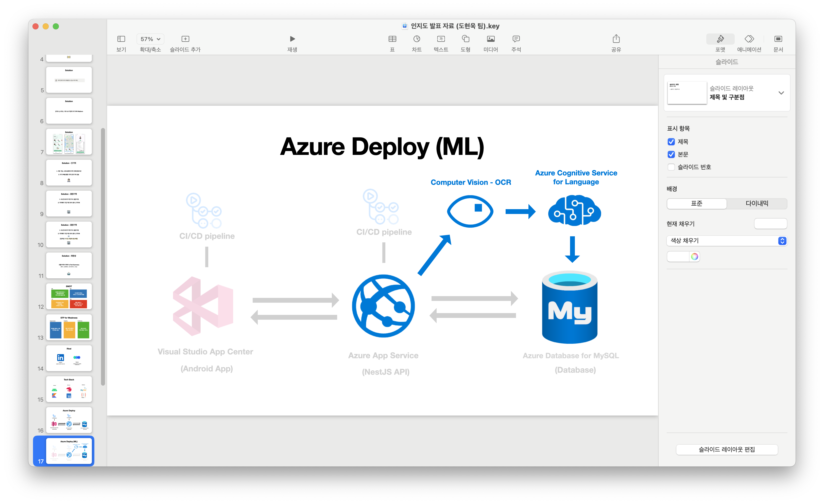Image resolution: width=824 pixels, height=504 pixels.
Task: Click the Keynote document icon beside the title
Action: (405, 26)
